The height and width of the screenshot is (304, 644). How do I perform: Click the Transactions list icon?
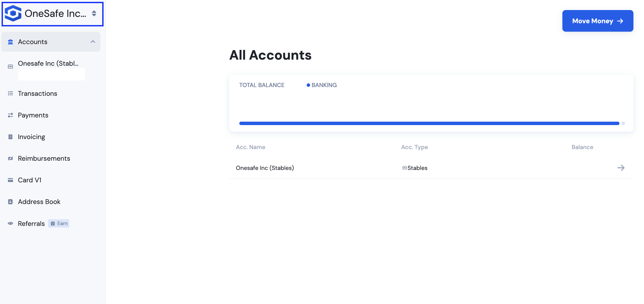pyautogui.click(x=11, y=93)
